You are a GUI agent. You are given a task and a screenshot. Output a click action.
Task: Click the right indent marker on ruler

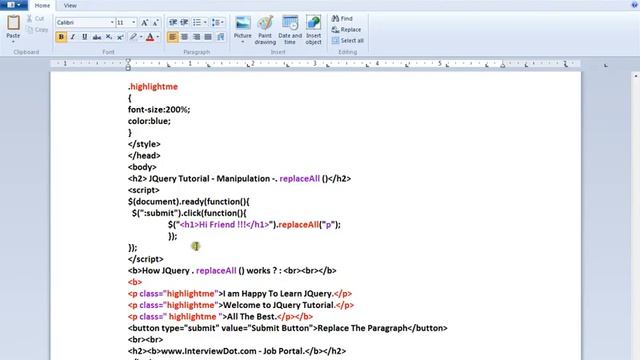tap(503, 65)
